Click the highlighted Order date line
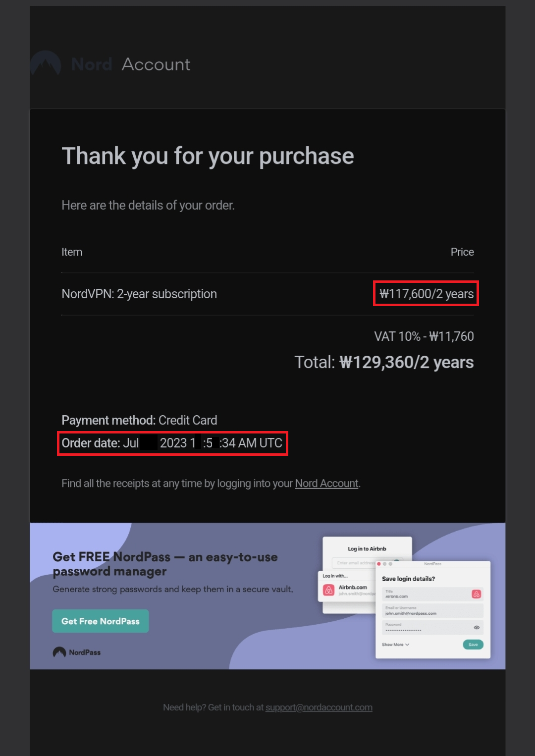The image size is (535, 756). [172, 443]
